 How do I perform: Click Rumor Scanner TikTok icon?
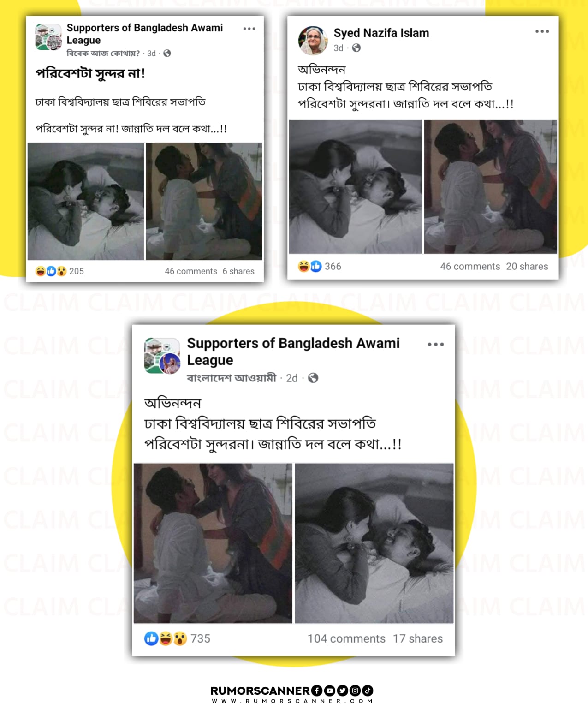(x=368, y=691)
